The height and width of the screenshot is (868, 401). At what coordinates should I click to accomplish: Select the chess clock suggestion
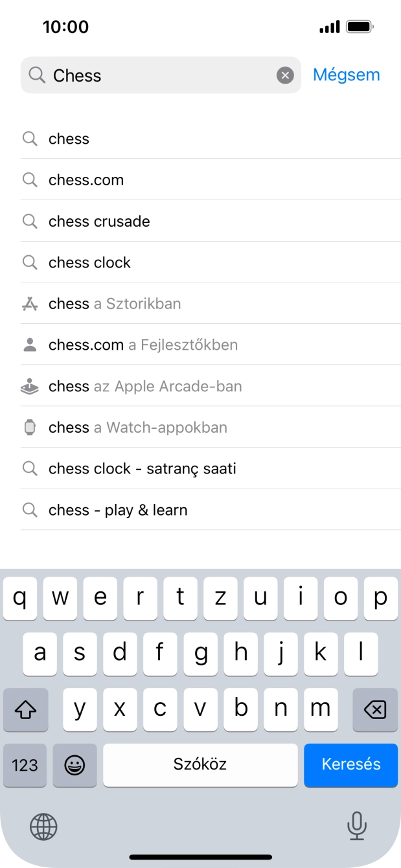[89, 262]
